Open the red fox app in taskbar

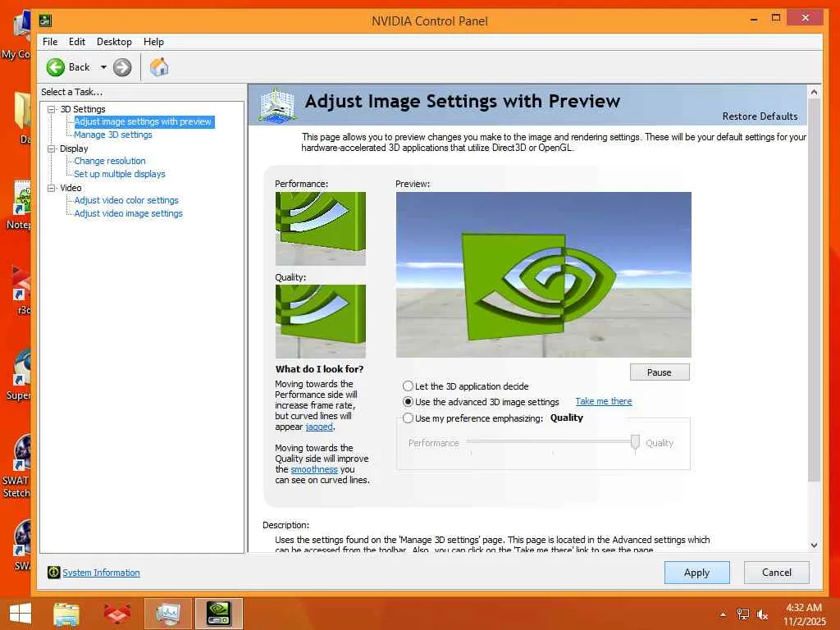click(x=116, y=614)
